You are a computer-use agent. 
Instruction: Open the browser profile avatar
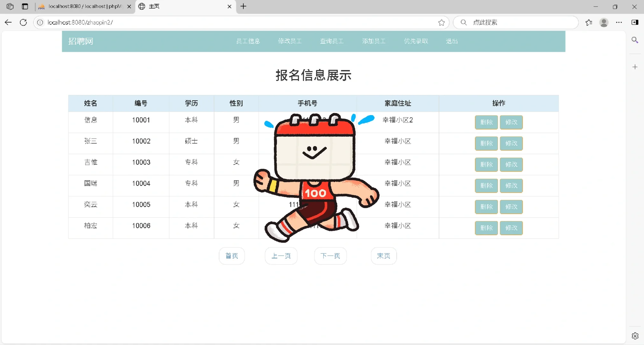[604, 22]
